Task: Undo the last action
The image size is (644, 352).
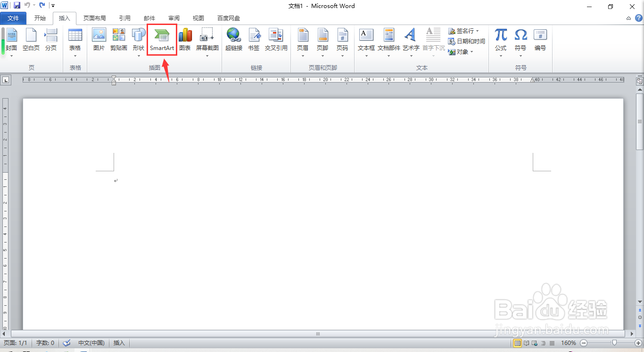Action: pos(27,6)
